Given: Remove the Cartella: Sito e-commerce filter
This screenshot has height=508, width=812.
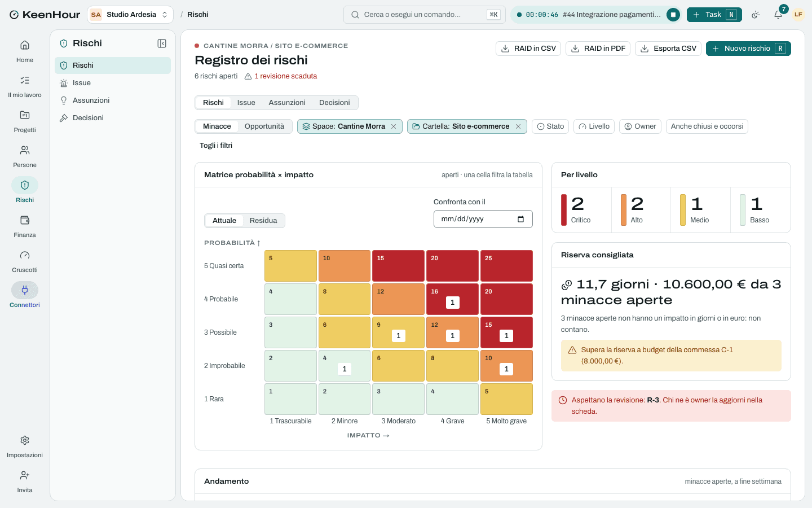Looking at the screenshot, I should coord(518,126).
